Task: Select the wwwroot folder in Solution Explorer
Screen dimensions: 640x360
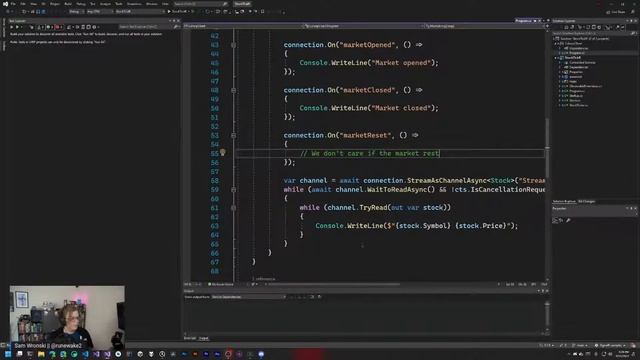Action: (576, 77)
